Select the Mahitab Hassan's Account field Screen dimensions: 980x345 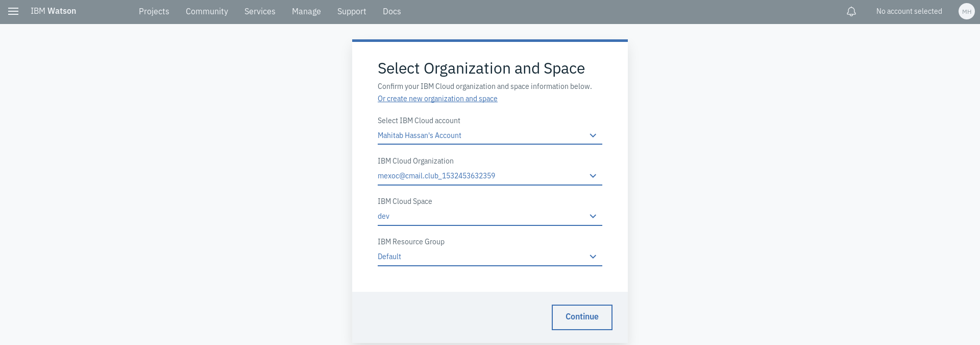pyautogui.click(x=490, y=135)
